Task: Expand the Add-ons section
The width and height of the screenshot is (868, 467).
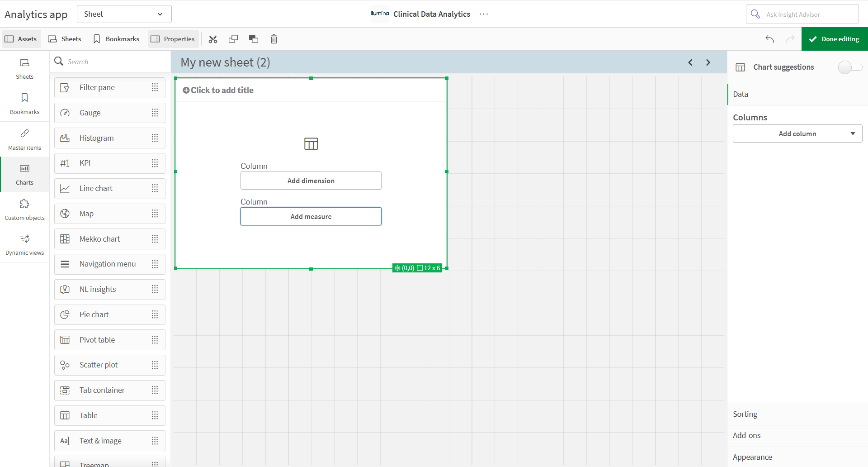Action: click(797, 435)
